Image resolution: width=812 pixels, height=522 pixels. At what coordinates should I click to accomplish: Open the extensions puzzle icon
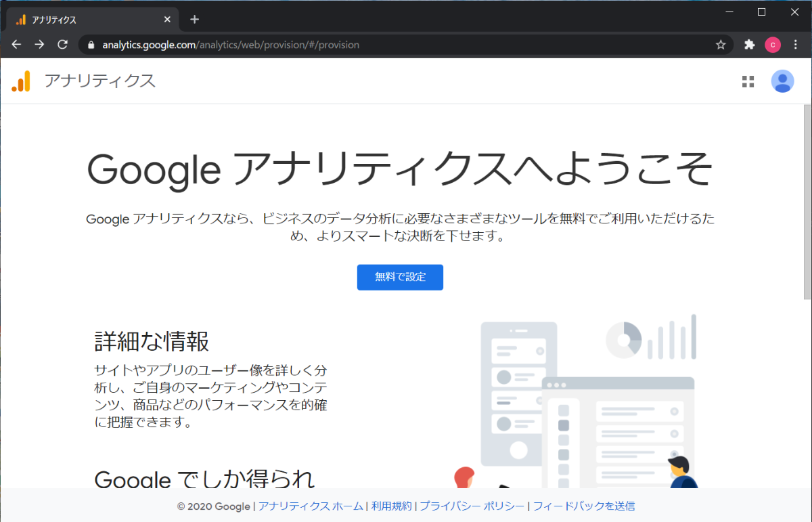click(749, 45)
